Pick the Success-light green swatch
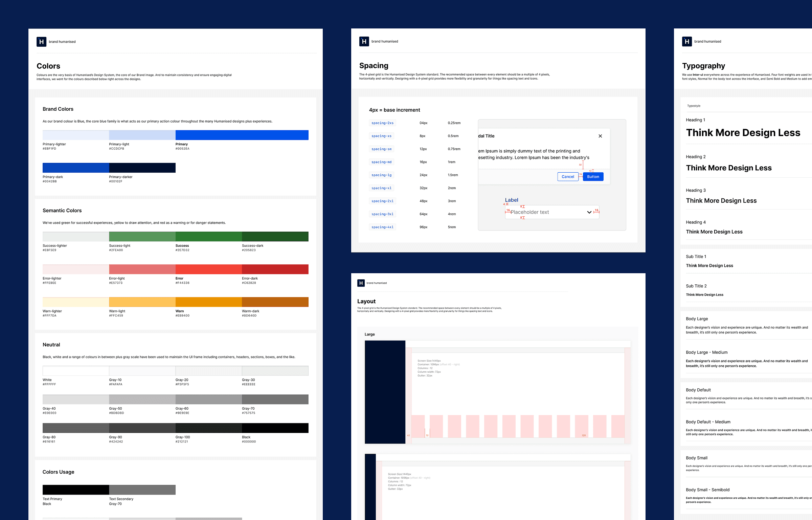 click(142, 237)
